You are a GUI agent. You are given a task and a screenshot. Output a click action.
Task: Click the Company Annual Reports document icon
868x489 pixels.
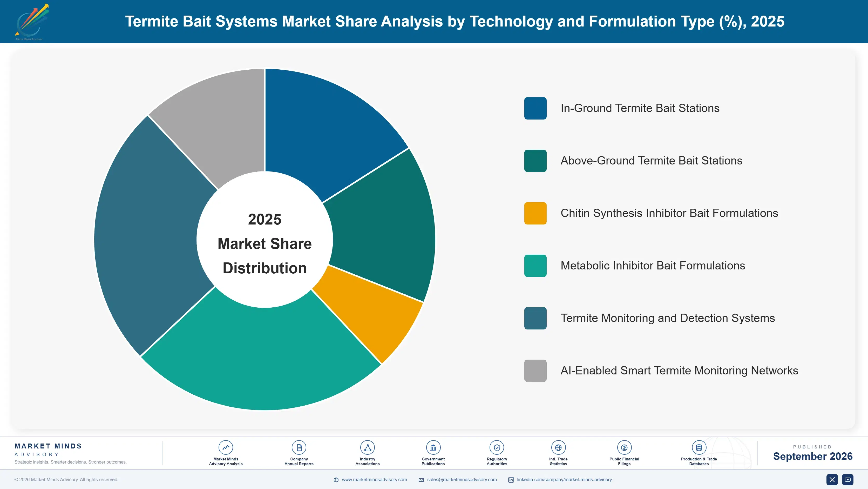point(299,447)
